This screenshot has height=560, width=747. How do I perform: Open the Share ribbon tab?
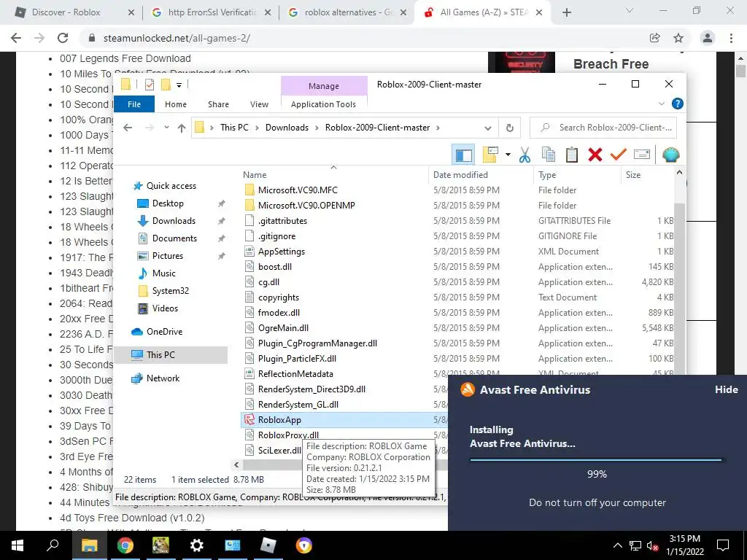pyautogui.click(x=218, y=104)
